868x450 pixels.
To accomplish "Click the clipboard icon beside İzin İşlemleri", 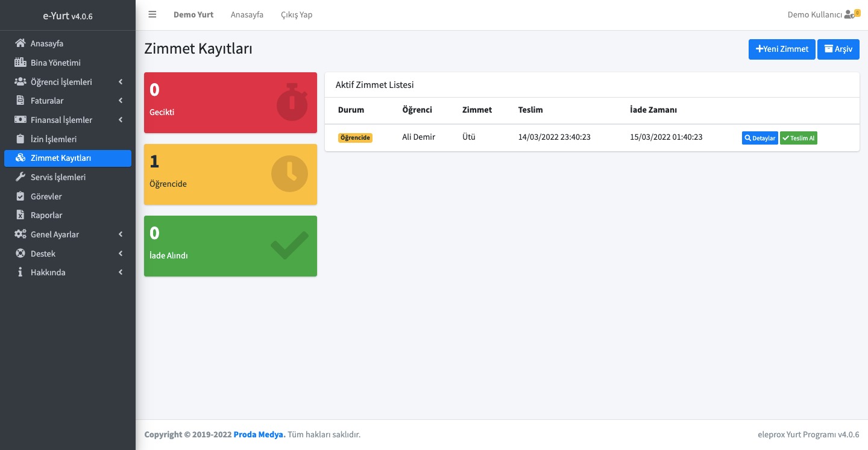I will (20, 139).
